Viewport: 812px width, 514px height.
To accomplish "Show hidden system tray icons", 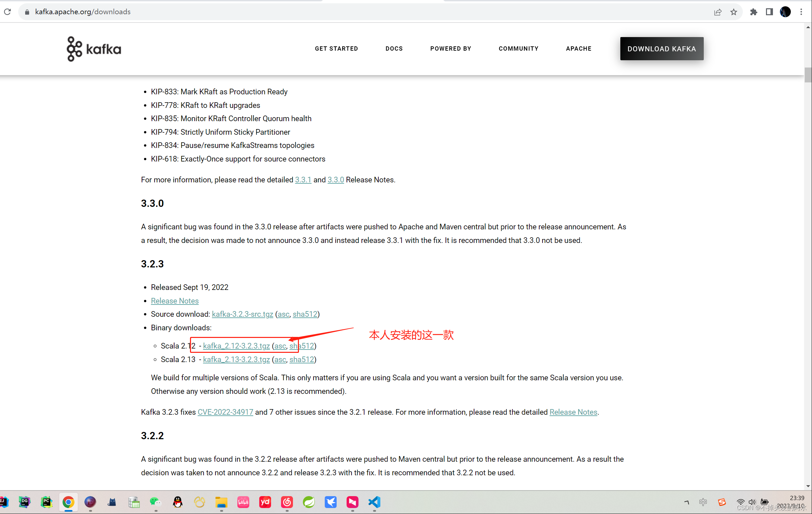I will 687,502.
